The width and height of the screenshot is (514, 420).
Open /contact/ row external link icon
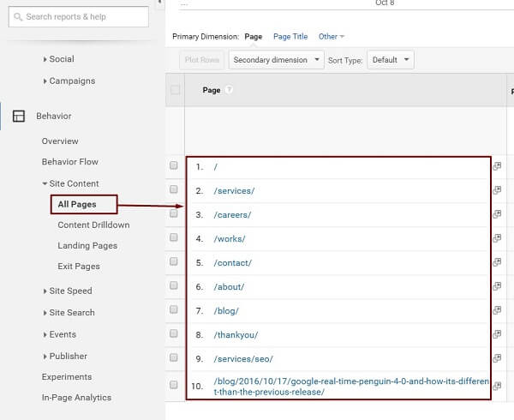coord(497,262)
